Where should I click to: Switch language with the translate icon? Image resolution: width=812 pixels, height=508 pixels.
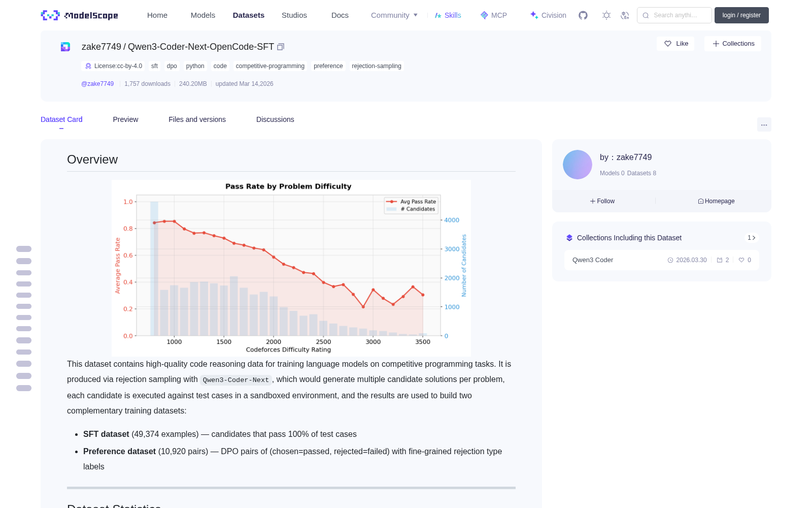tap(625, 15)
